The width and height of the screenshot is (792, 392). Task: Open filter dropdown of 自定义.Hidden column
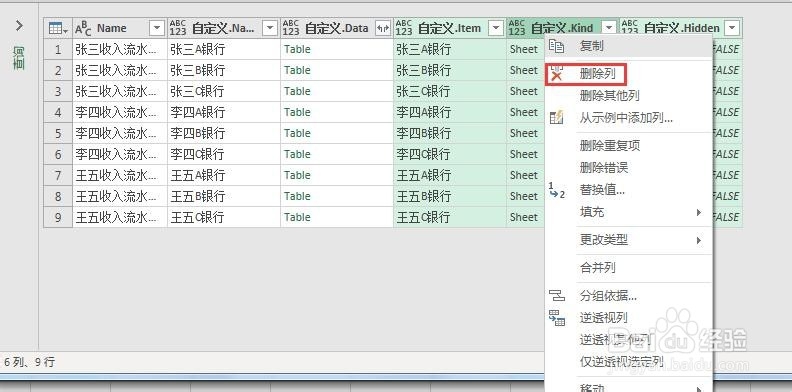(x=732, y=28)
